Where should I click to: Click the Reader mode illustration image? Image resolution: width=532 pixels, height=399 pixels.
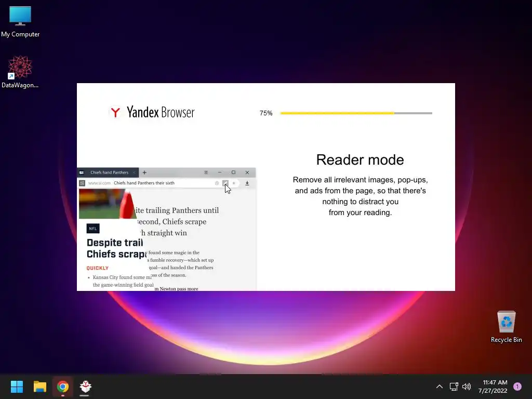pos(166,229)
